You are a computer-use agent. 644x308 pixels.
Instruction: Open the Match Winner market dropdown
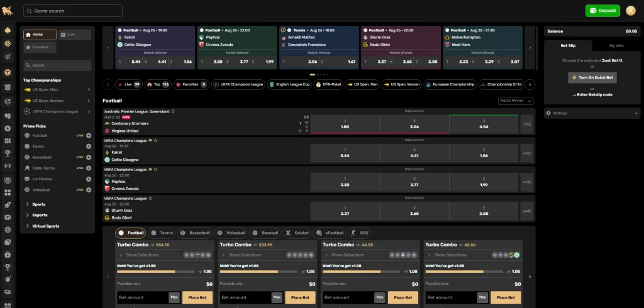pyautogui.click(x=515, y=101)
